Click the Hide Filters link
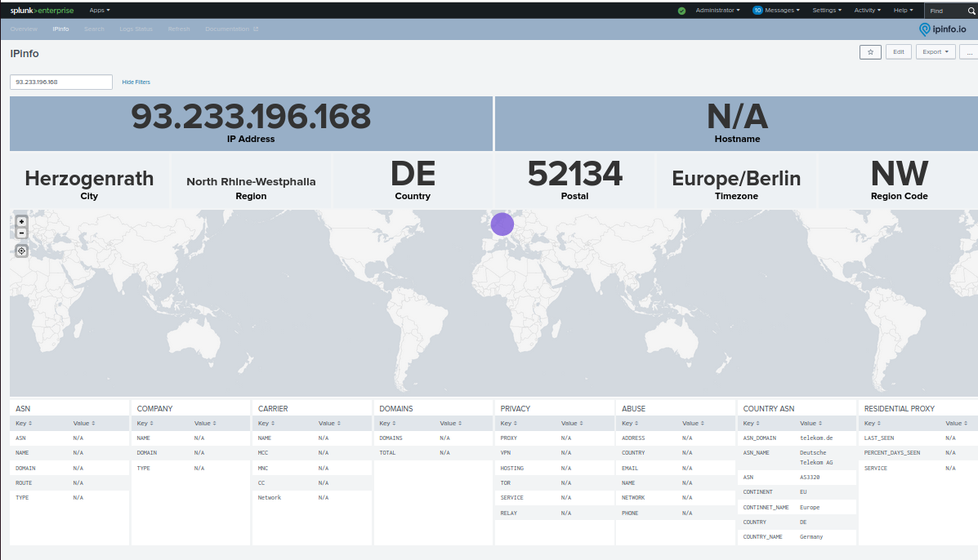 coord(136,82)
